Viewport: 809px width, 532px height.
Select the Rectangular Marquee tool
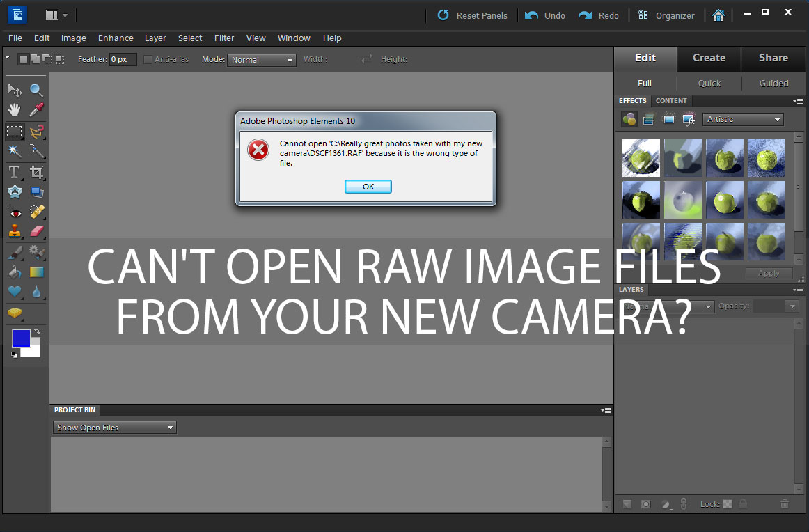tap(15, 132)
